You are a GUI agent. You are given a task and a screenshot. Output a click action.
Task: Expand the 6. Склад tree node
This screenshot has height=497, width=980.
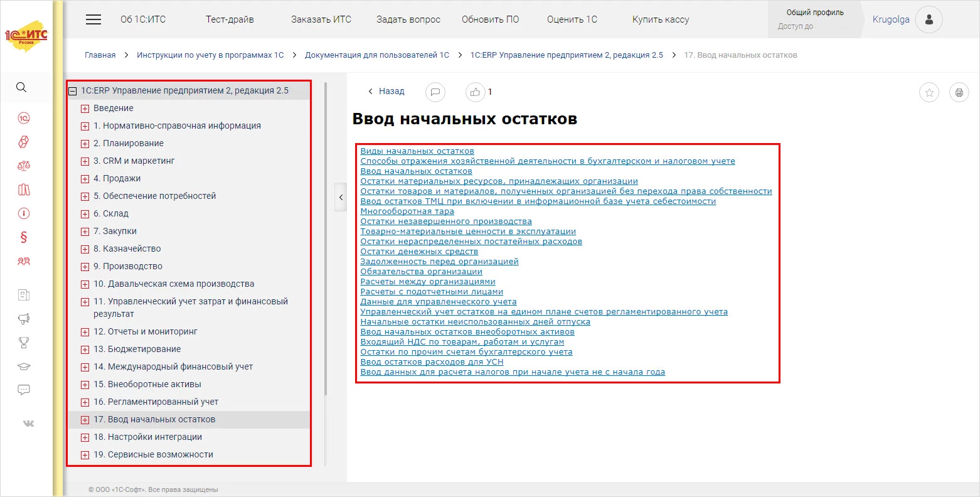click(85, 214)
